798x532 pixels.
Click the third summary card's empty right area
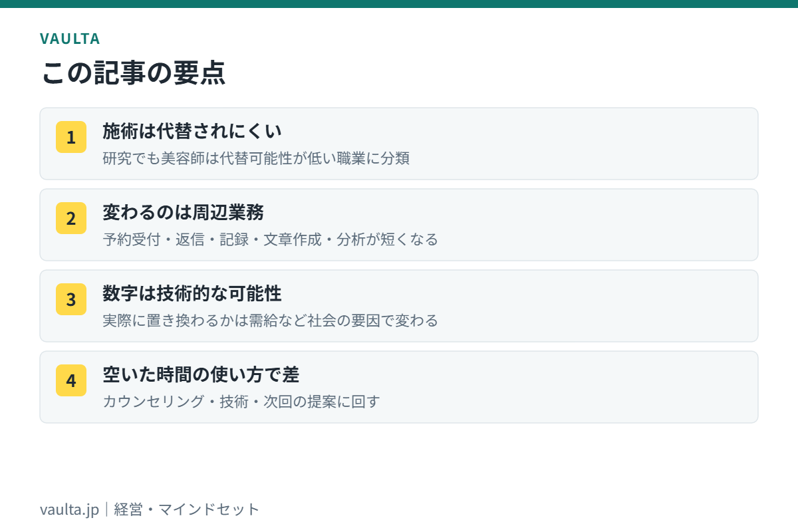(x=598, y=306)
